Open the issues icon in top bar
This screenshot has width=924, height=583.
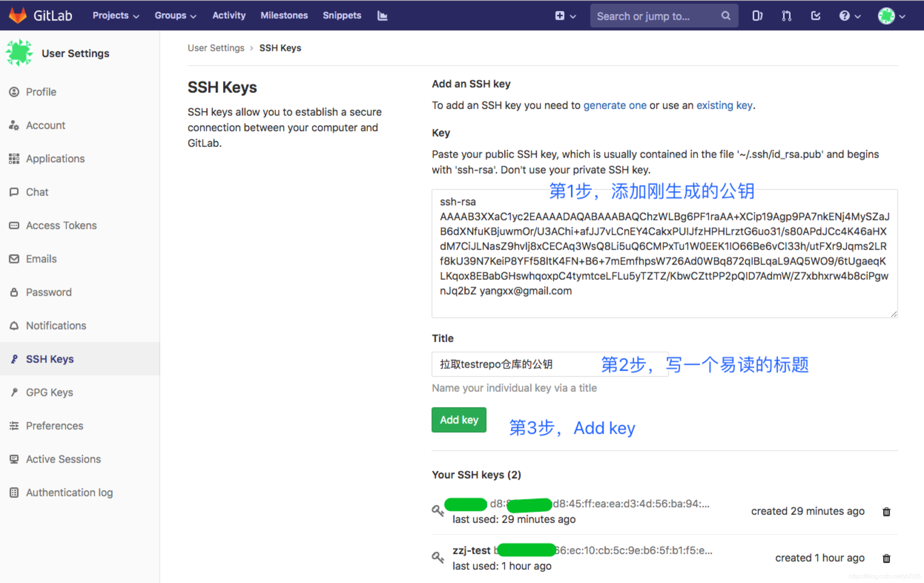(x=757, y=16)
